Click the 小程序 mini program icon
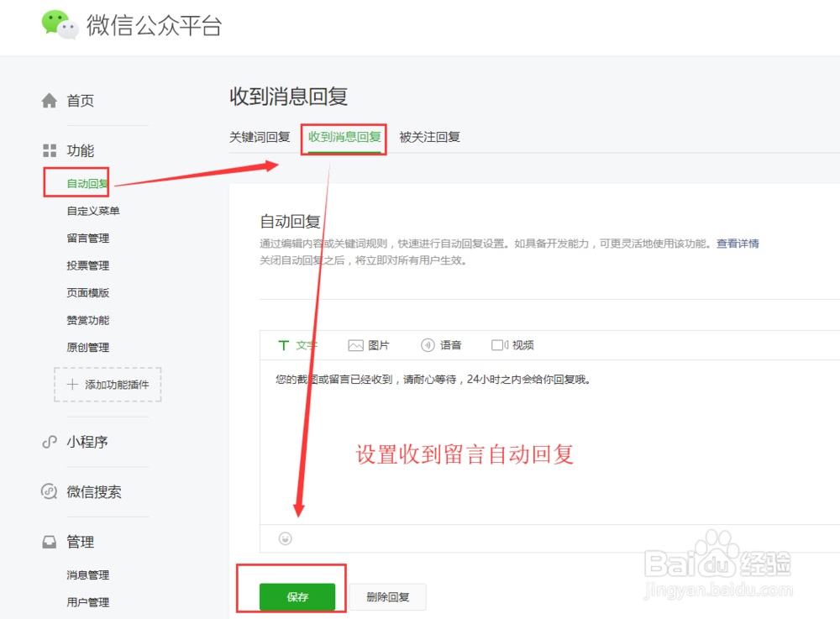The image size is (840, 619). tap(49, 443)
